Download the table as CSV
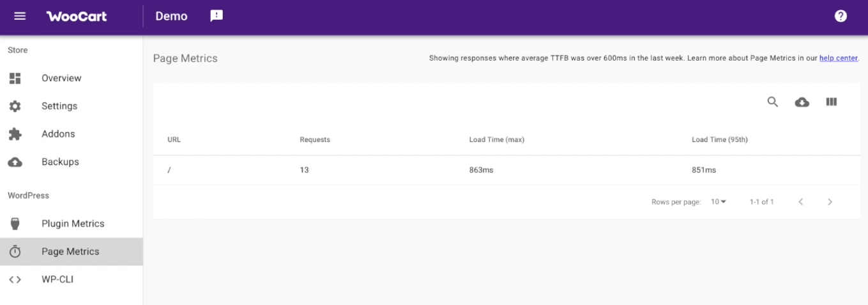This screenshot has width=868, height=305. click(802, 102)
